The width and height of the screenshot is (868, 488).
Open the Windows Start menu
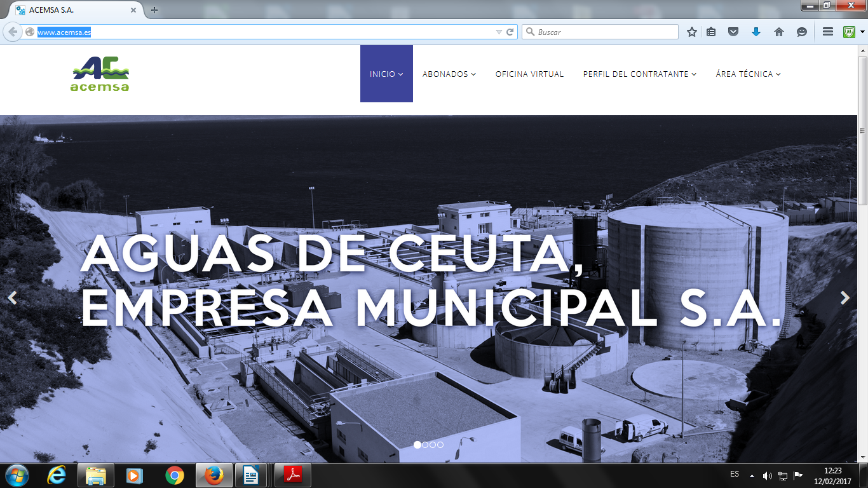(x=17, y=475)
